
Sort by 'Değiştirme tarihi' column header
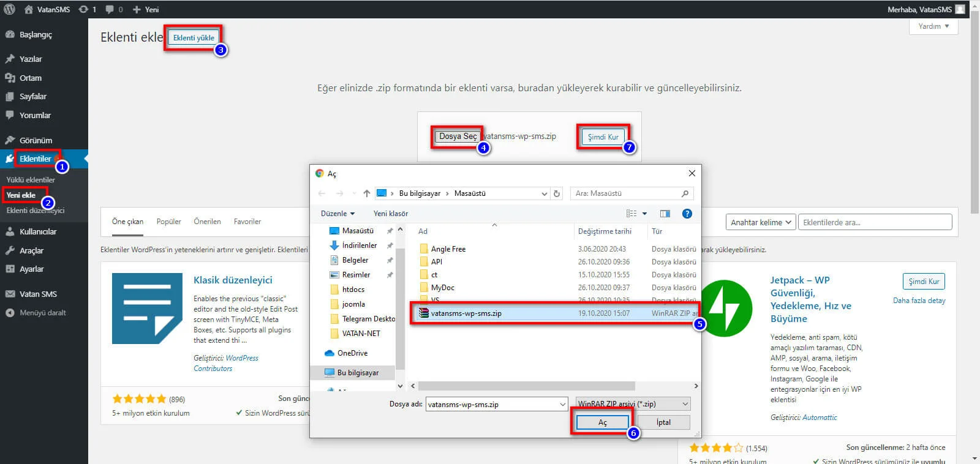pos(605,231)
